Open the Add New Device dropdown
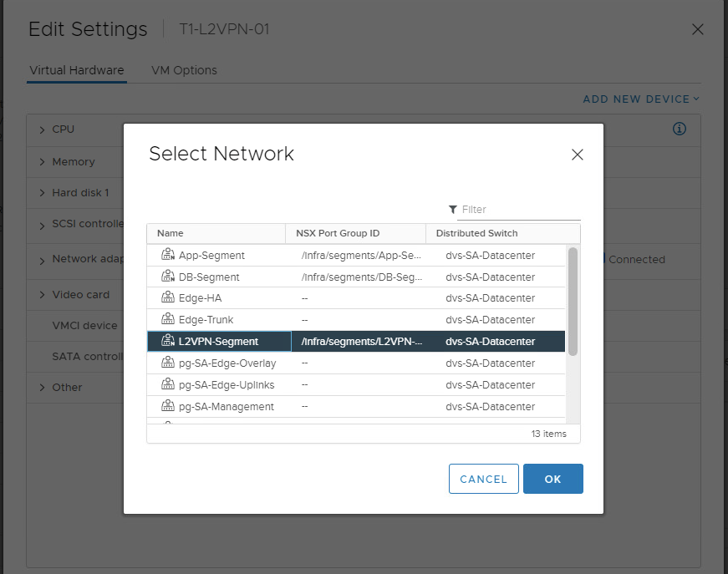This screenshot has width=728, height=574. pyautogui.click(x=640, y=99)
